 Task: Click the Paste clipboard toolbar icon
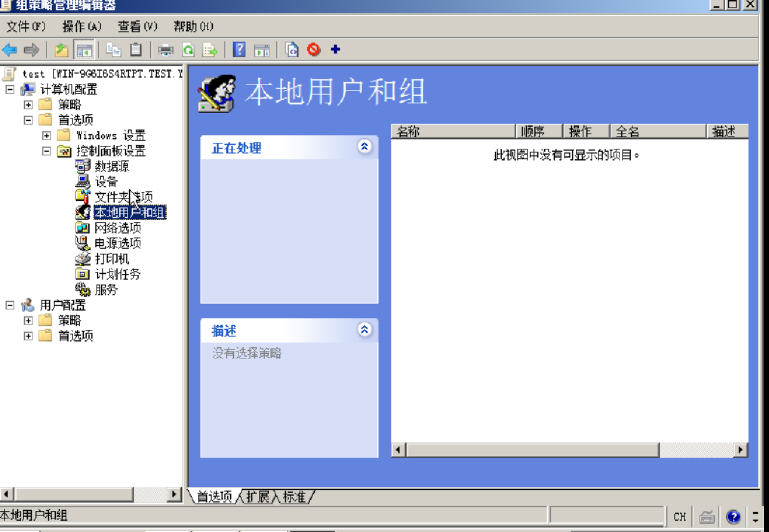click(136, 49)
